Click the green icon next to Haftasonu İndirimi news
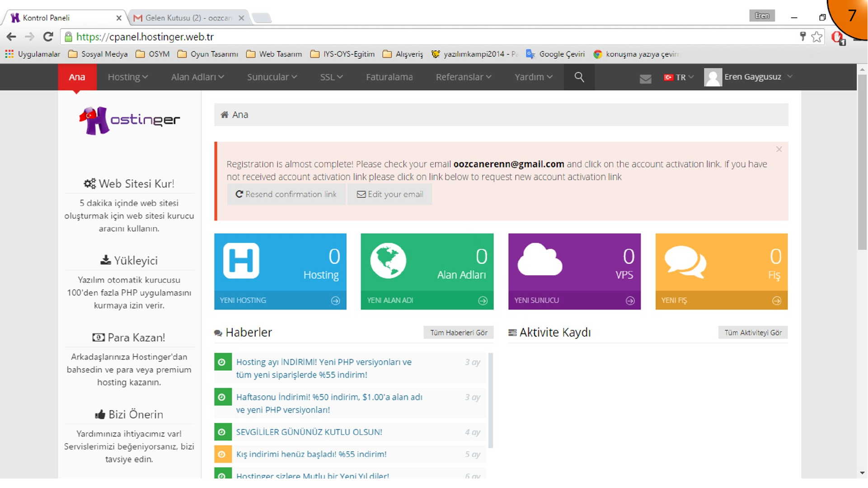Image resolution: width=868 pixels, height=488 pixels. point(222,397)
